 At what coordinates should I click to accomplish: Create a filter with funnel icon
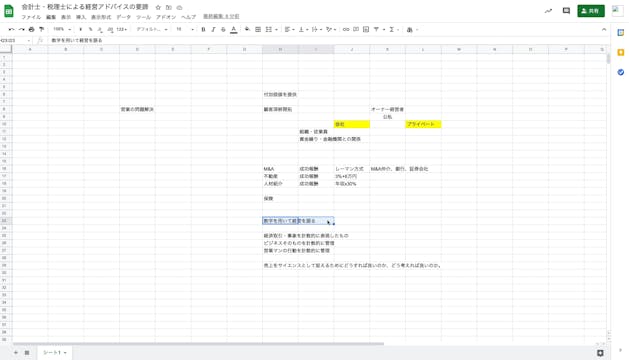point(376,29)
